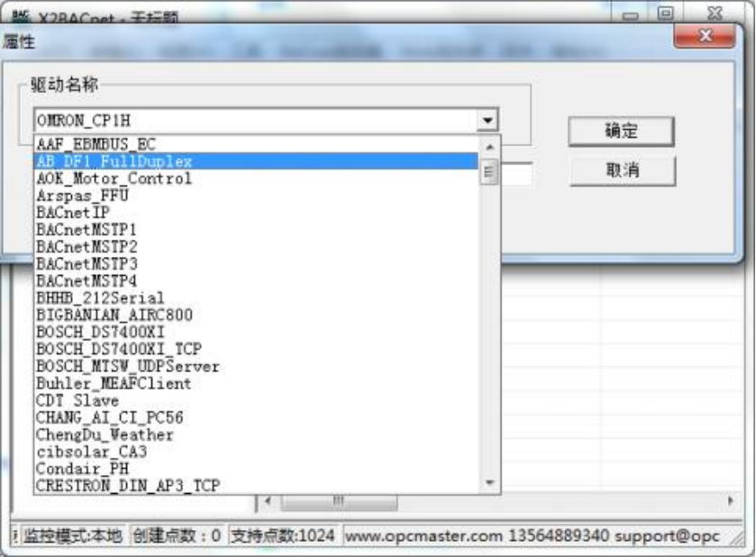Click the main window horizontal scrollbar thumb

coord(340,501)
